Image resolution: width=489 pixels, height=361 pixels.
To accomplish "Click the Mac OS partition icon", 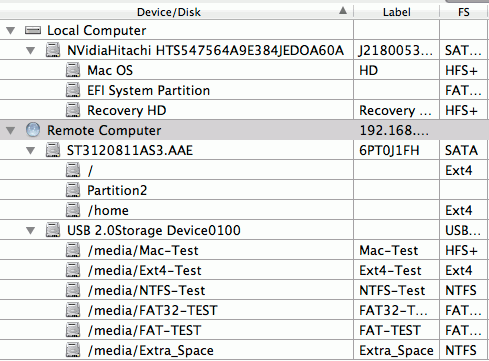I will pyautogui.click(x=73, y=70).
